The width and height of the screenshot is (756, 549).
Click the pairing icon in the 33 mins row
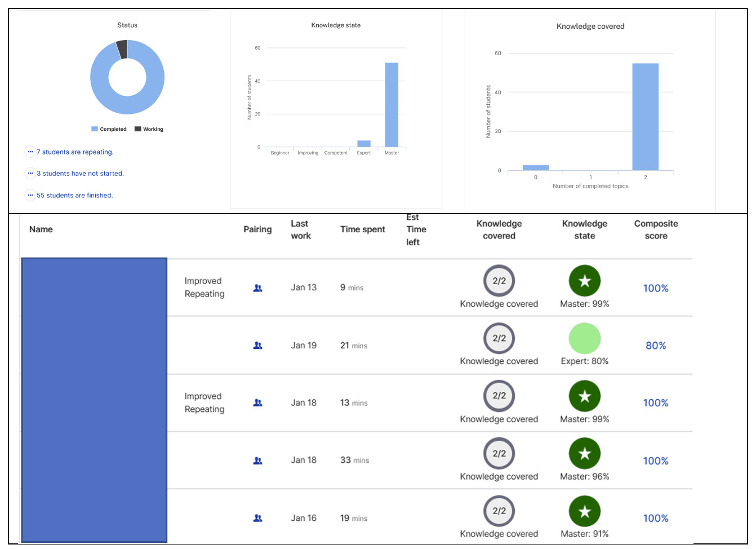(257, 461)
